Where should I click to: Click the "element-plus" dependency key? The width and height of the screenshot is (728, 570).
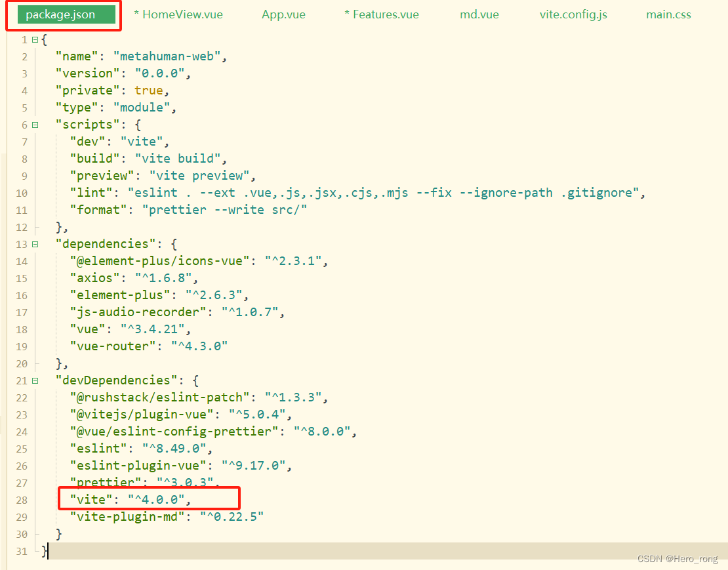120,296
